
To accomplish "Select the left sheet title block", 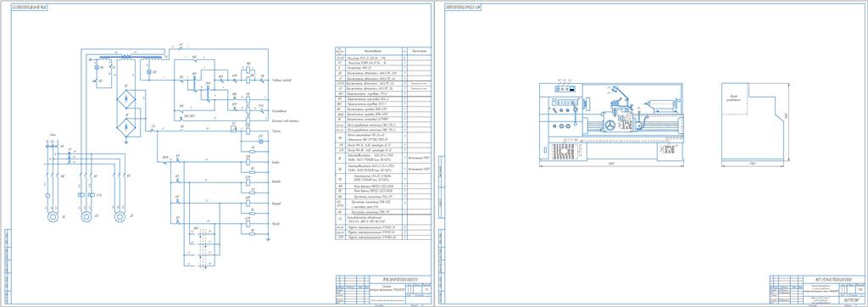I will [x=382, y=288].
